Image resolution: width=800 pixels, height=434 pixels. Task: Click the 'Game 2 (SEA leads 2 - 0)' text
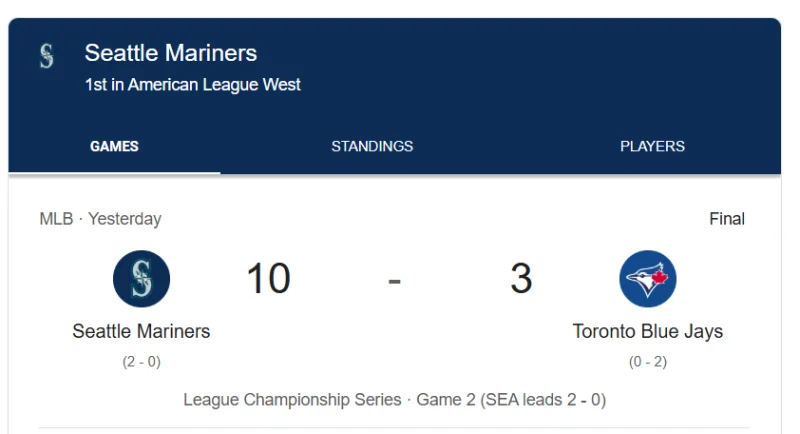511,399
